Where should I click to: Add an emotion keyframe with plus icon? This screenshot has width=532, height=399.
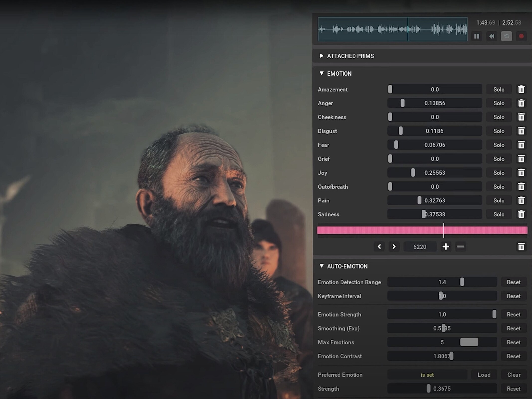click(446, 247)
